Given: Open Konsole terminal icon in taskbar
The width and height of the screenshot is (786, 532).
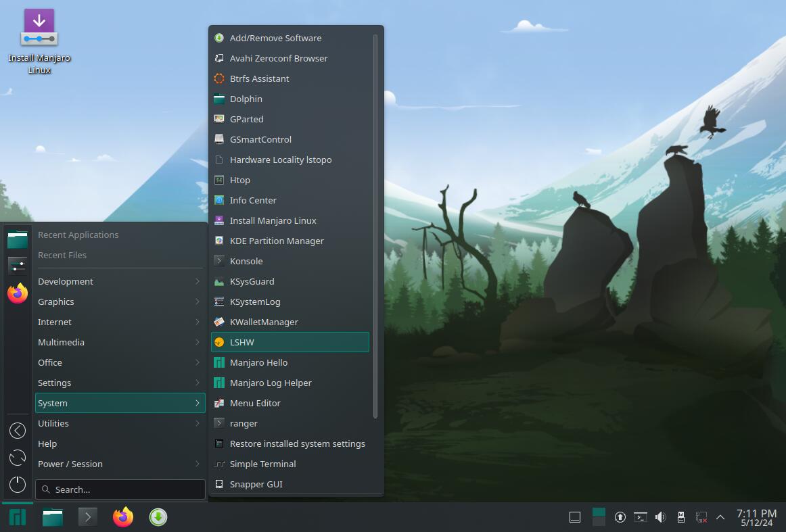Looking at the screenshot, I should point(88,517).
